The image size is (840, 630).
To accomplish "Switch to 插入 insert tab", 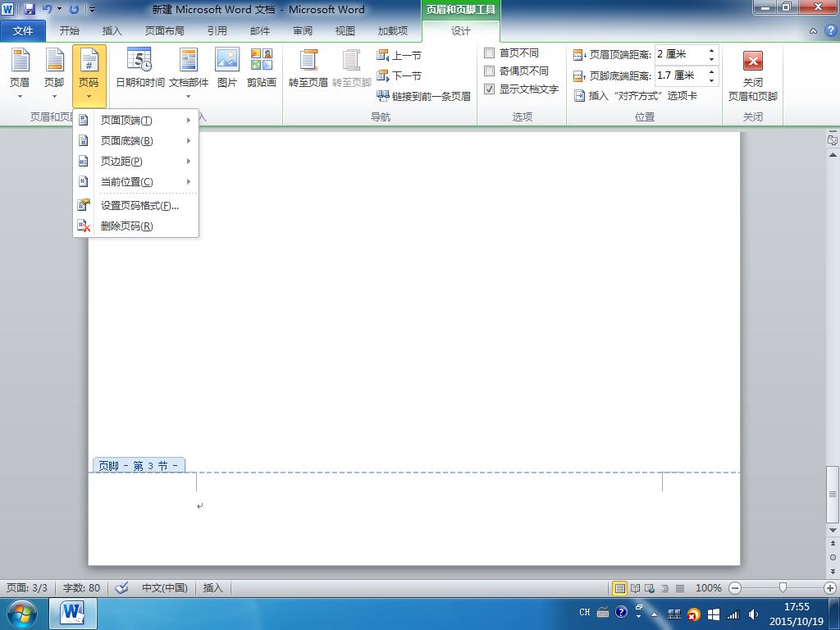I will point(112,31).
